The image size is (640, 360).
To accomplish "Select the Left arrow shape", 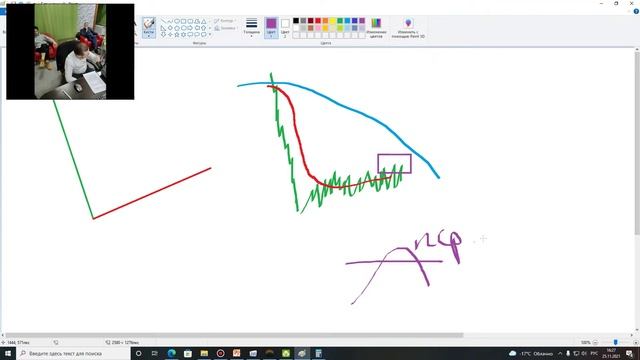I will 197,28.
